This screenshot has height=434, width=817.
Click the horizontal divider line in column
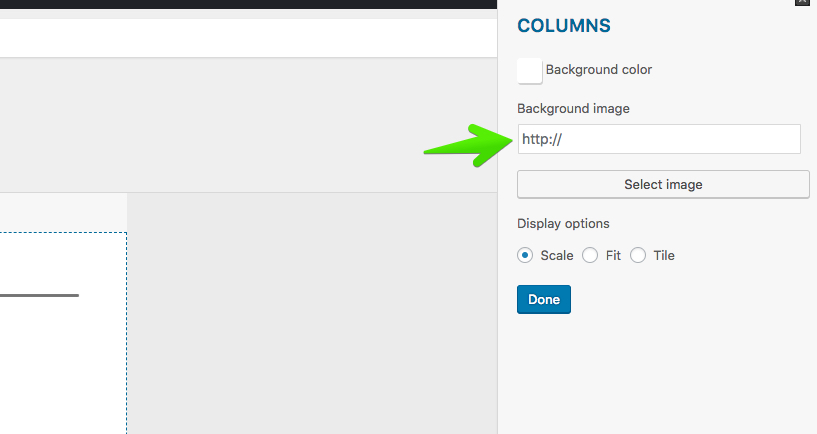pyautogui.click(x=39, y=295)
